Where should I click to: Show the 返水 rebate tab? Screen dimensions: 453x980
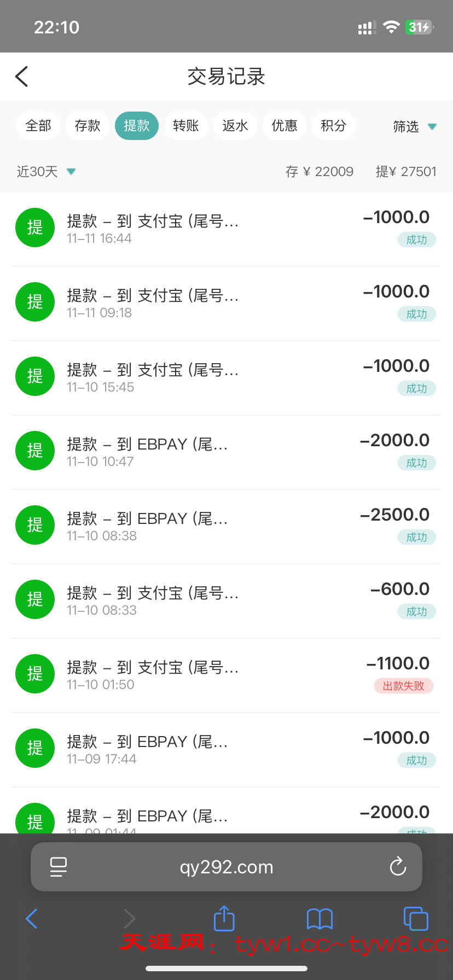235,126
